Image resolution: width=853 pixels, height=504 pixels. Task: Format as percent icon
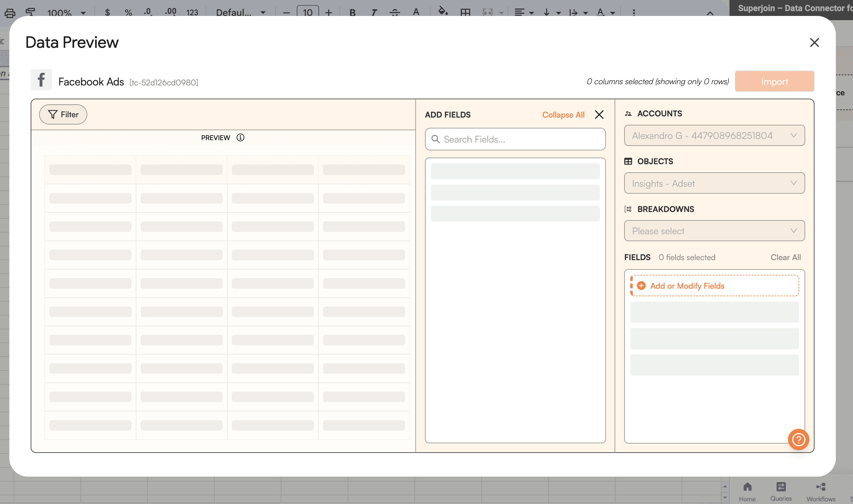pyautogui.click(x=128, y=13)
